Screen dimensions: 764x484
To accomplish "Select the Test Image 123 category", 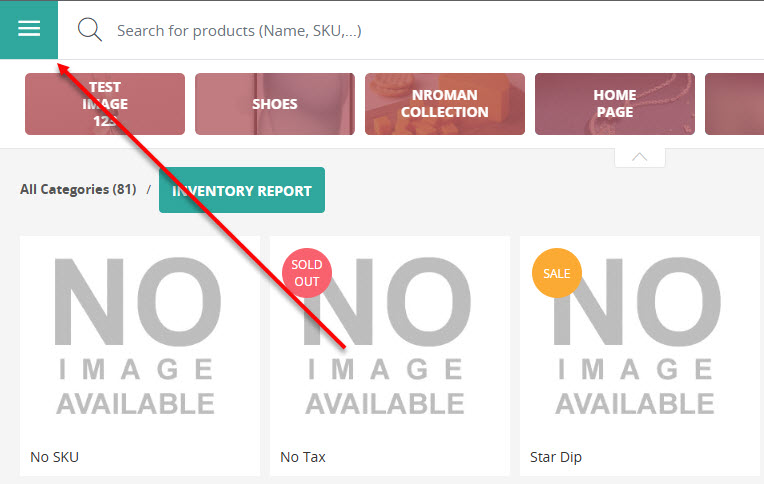I will point(105,104).
